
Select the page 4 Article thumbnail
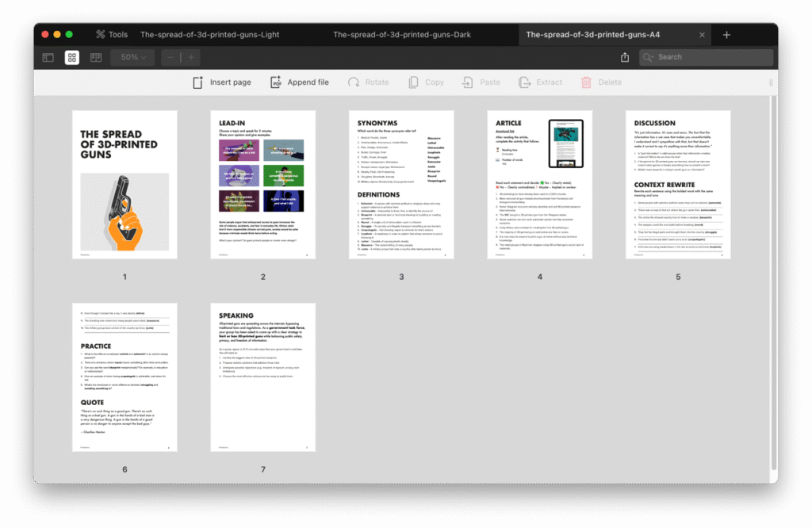point(539,185)
